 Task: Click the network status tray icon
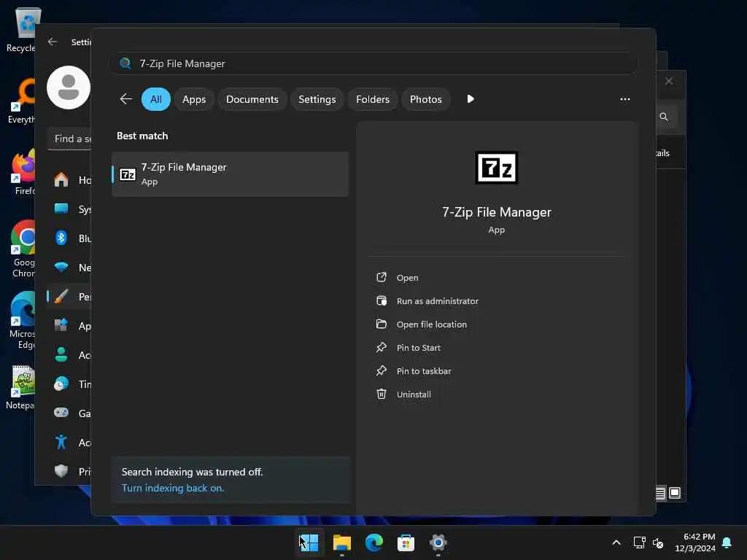click(639, 542)
